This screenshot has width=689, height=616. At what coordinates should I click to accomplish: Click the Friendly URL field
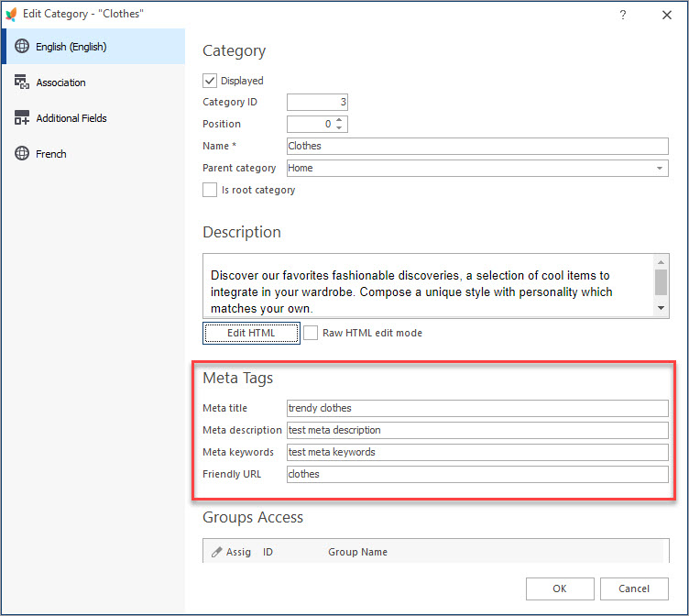[477, 474]
